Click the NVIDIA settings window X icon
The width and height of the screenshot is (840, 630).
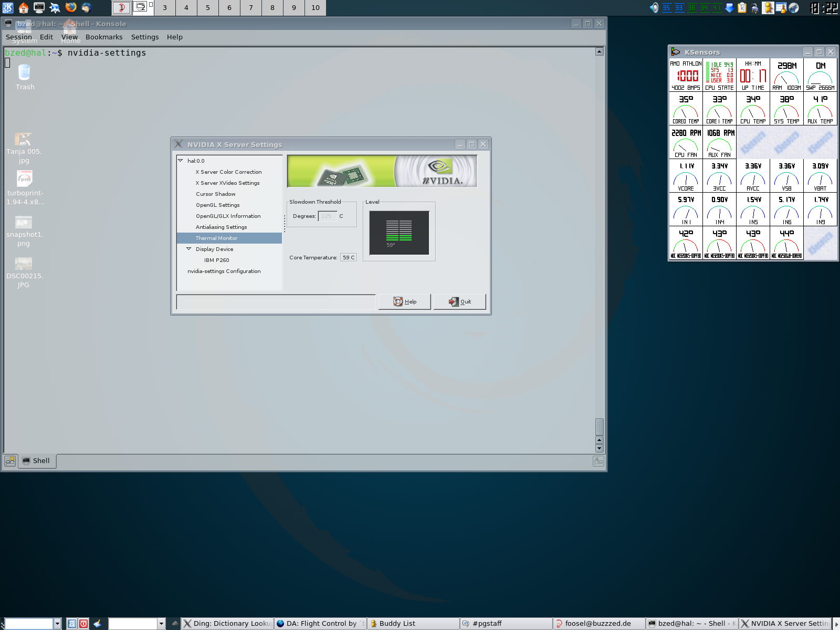point(178,144)
